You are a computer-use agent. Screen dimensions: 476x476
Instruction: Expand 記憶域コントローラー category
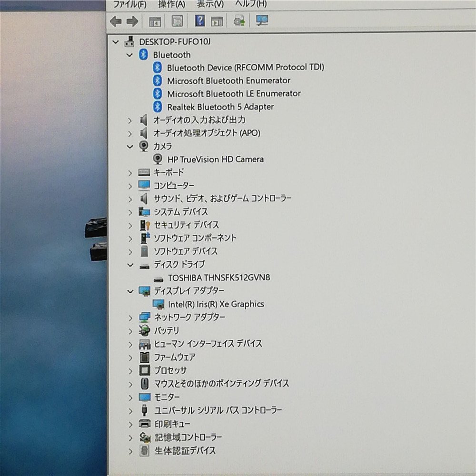tap(130, 438)
